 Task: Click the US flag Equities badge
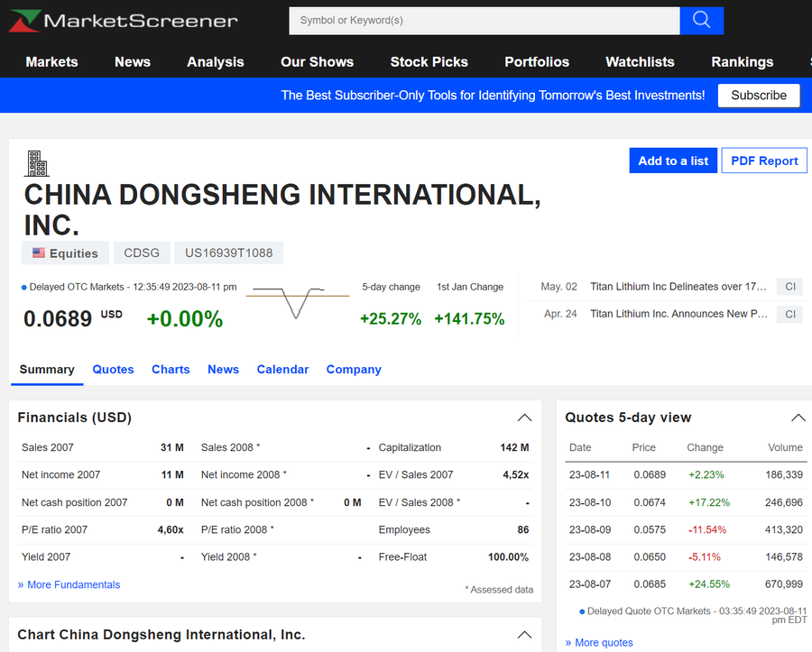(65, 253)
